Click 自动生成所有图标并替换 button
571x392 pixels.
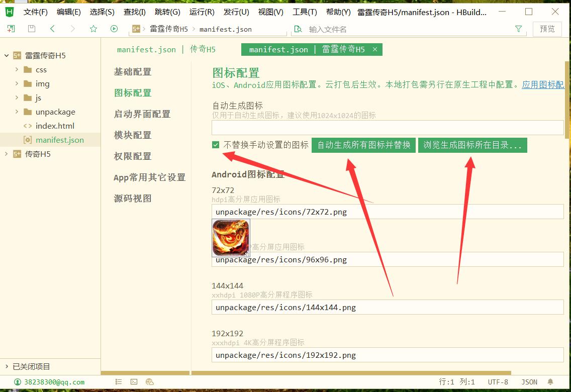point(364,145)
